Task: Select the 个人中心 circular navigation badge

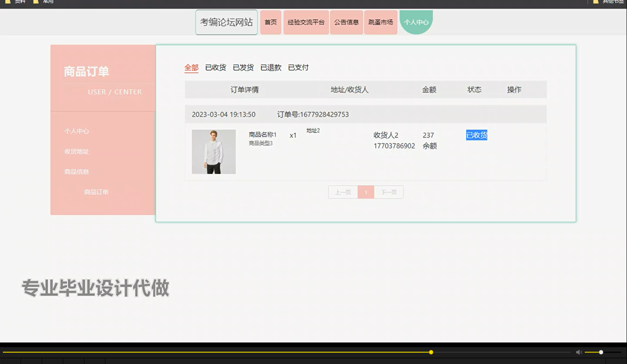Action: tap(416, 22)
